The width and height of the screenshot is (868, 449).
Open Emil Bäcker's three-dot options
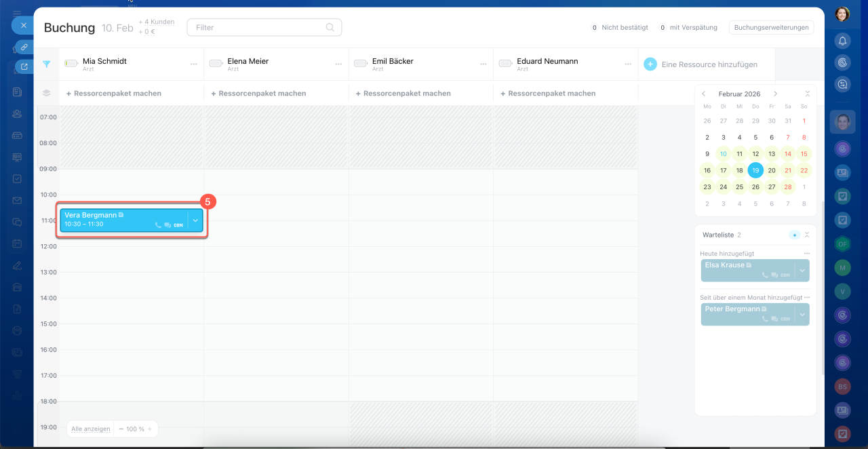point(484,64)
